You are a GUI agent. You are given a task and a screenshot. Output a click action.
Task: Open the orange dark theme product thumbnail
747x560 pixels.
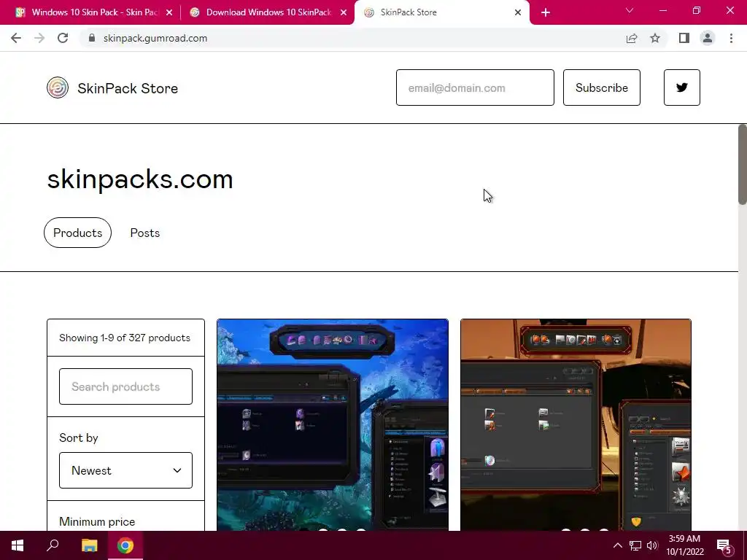click(576, 425)
